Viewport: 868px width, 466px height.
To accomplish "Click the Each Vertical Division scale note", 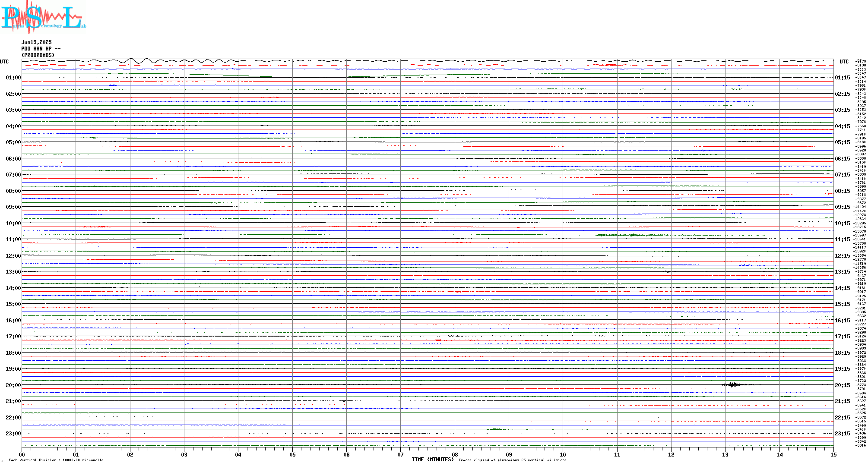I will click(56, 460).
